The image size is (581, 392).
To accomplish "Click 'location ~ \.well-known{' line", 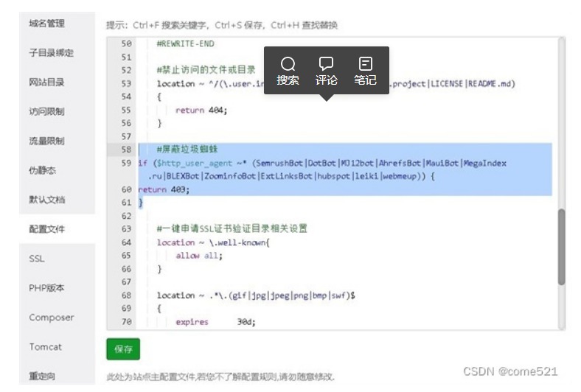I will (213, 242).
